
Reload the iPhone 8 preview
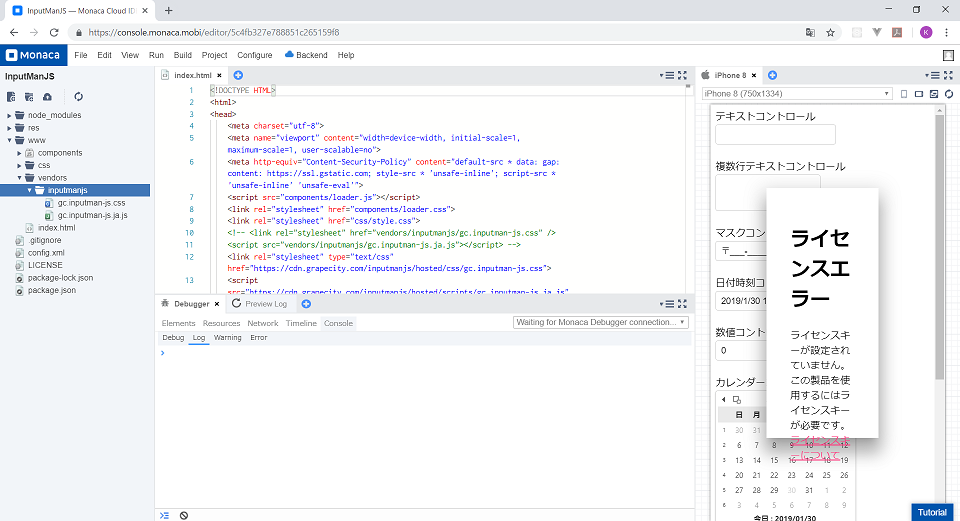click(948, 94)
